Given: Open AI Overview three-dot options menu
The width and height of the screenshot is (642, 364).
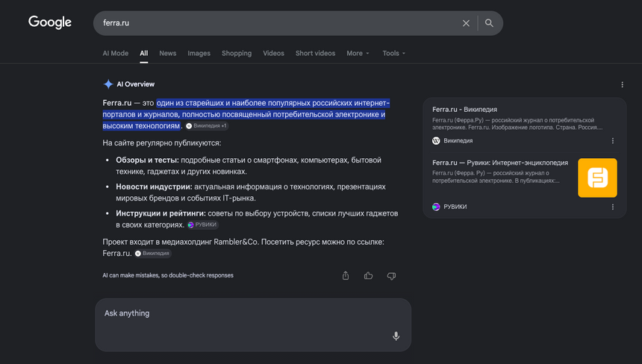Looking at the screenshot, I should tap(622, 85).
